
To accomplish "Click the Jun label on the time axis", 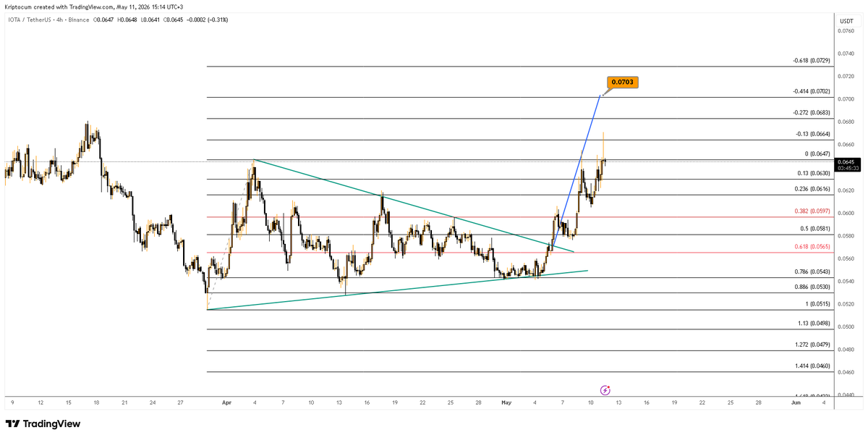I will (x=796, y=401).
